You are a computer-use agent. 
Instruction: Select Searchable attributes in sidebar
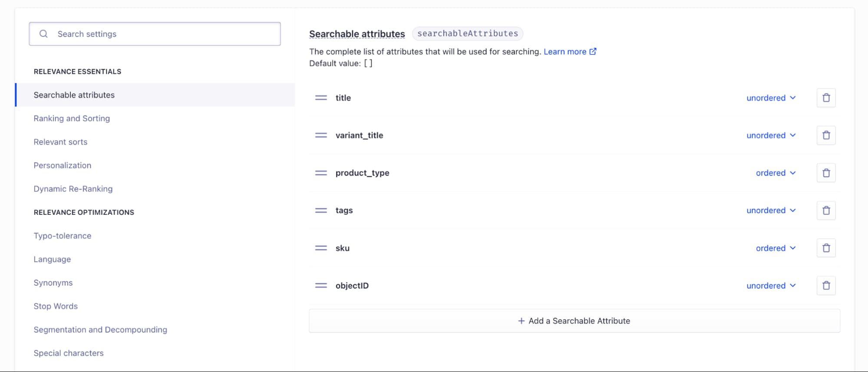(x=155, y=95)
